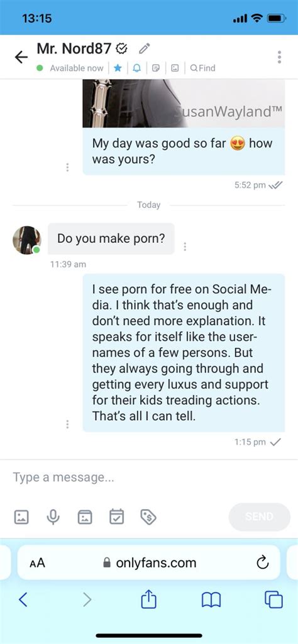Click the SEND button
This screenshot has width=298, height=644.
click(259, 517)
